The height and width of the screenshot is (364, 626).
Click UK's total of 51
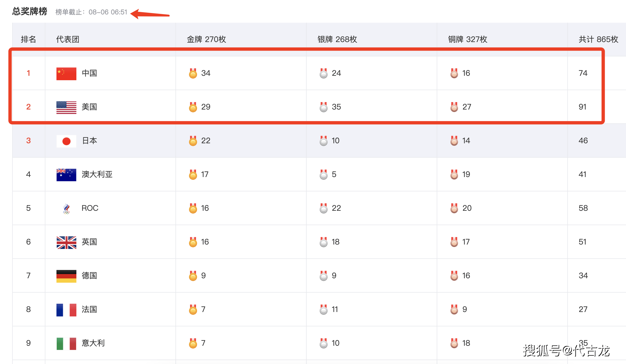583,242
